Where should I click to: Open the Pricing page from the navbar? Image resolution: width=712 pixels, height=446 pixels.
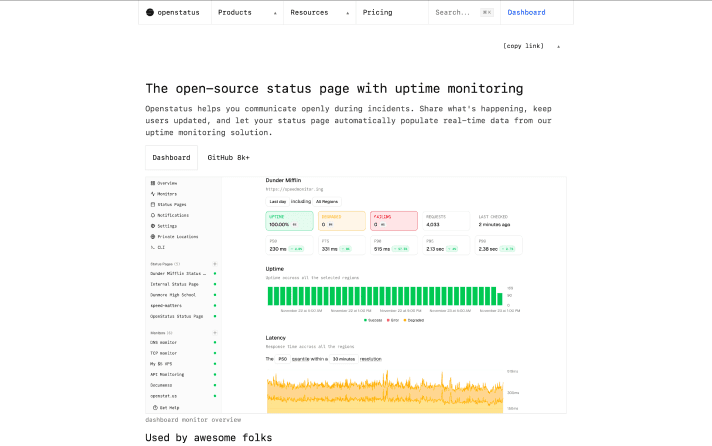point(377,12)
